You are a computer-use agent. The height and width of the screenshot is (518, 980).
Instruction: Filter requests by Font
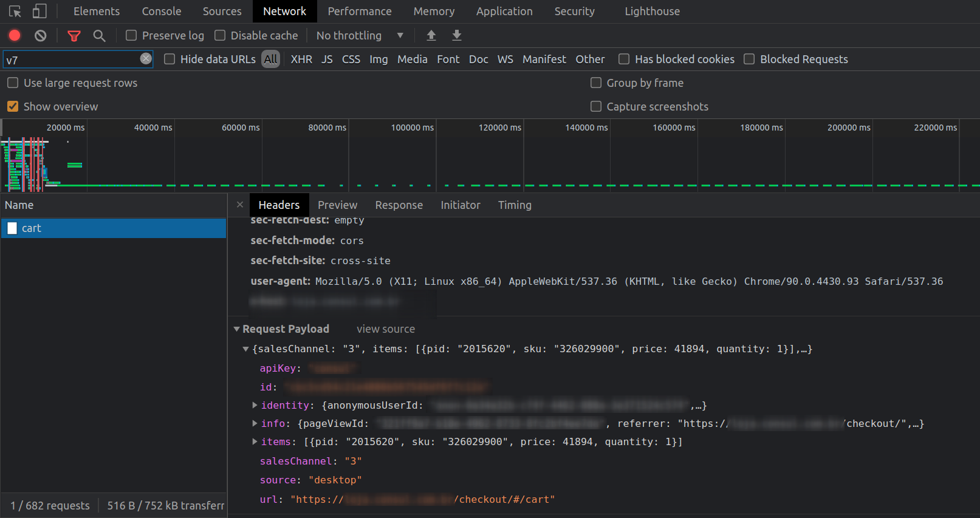pos(448,59)
